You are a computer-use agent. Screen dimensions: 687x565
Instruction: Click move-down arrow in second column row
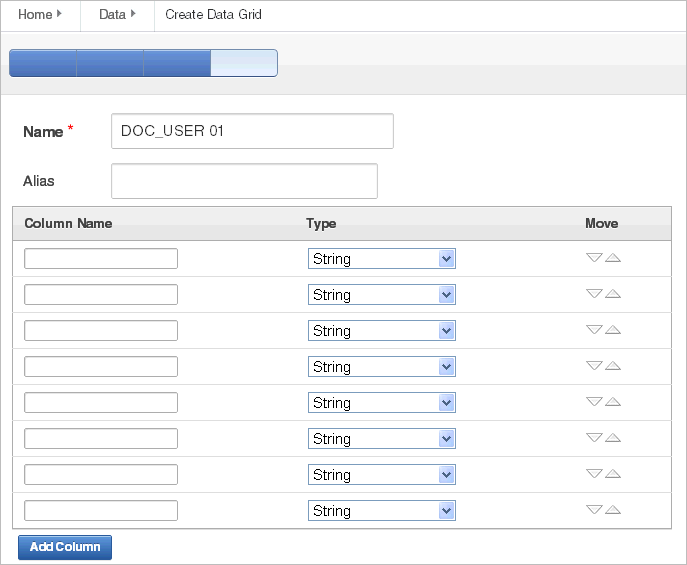point(594,293)
